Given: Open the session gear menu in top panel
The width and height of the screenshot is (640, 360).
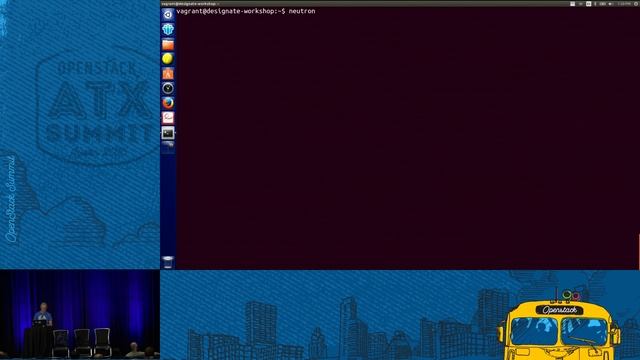Looking at the screenshot, I should (x=635, y=4).
